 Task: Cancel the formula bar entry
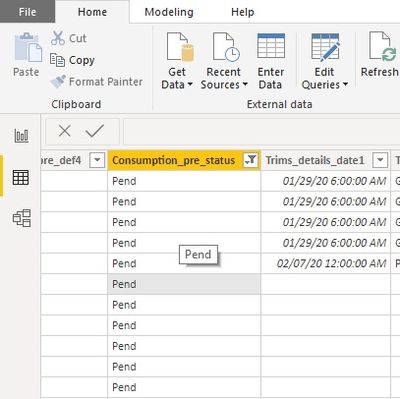(64, 131)
